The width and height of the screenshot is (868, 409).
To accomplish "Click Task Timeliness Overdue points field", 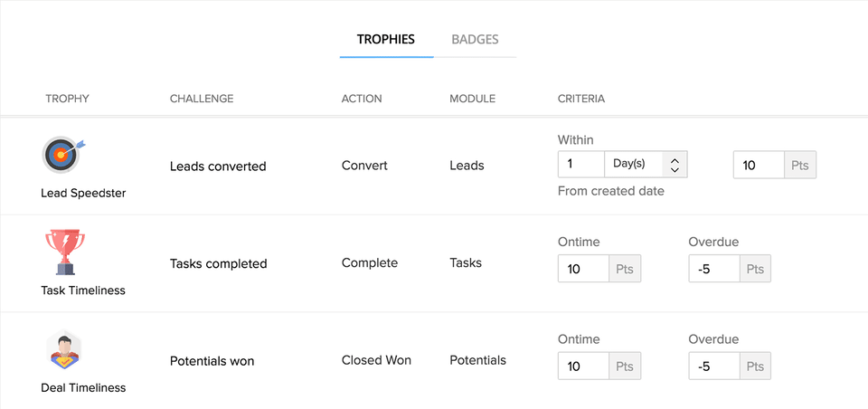I will pos(712,269).
